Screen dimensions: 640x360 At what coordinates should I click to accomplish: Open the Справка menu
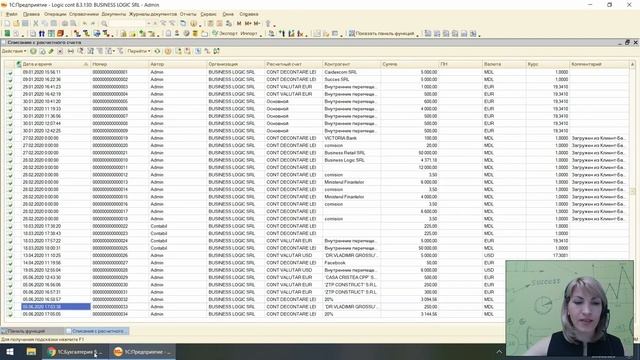click(x=249, y=14)
